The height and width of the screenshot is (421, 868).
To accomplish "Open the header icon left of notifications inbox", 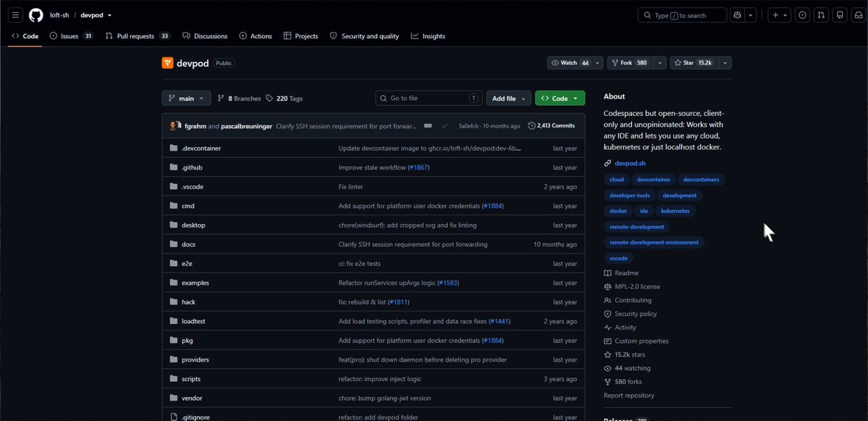I will click(x=840, y=15).
